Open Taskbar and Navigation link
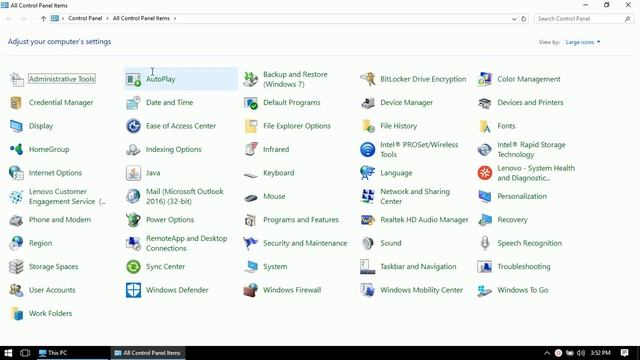 418,267
